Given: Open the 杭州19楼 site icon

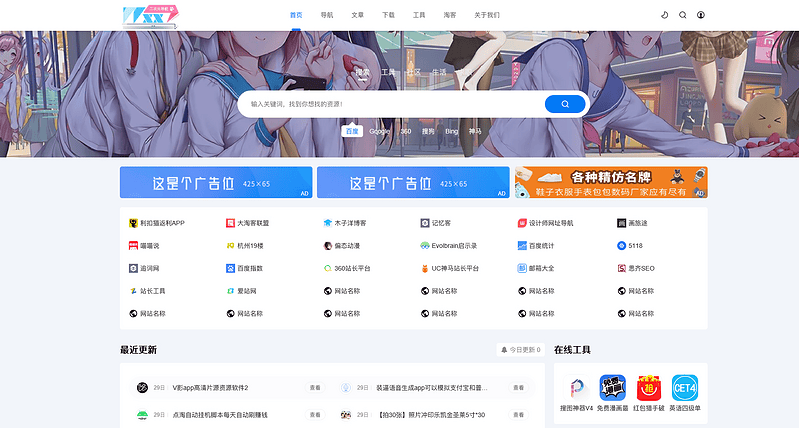Looking at the screenshot, I should 230,246.
